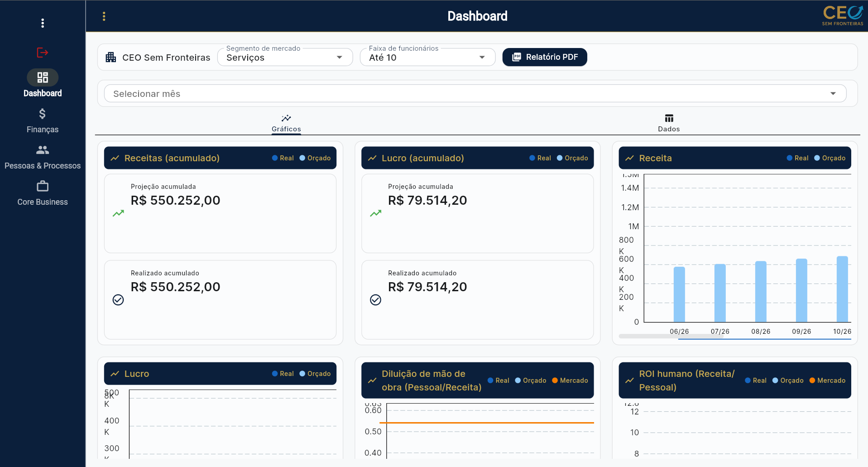Click the CEO Sem Fronteiras company name
Image resolution: width=868 pixels, height=467 pixels.
[166, 58]
